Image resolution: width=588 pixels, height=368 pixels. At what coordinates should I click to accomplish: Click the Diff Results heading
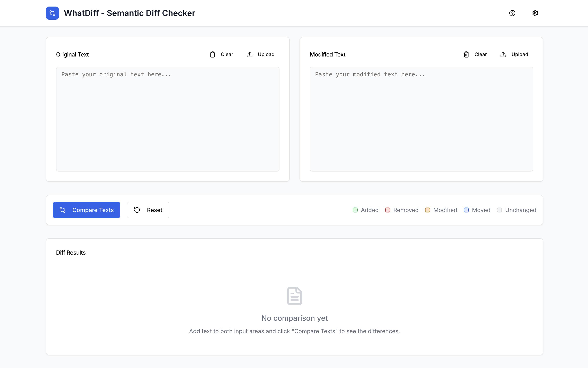(71, 253)
